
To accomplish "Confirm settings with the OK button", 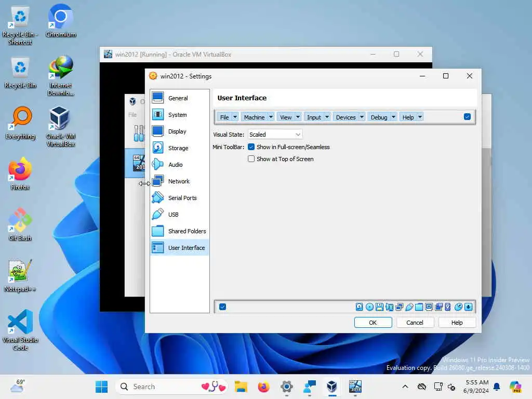I will pyautogui.click(x=373, y=323).
